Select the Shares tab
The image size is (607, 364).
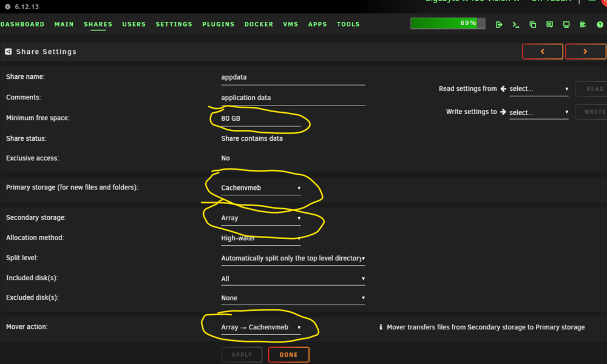98,24
